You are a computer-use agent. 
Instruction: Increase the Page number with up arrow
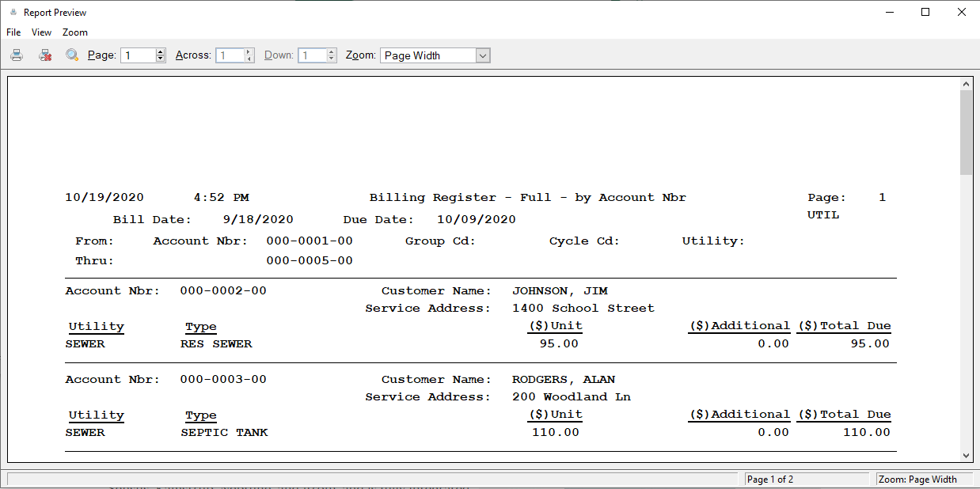point(161,52)
